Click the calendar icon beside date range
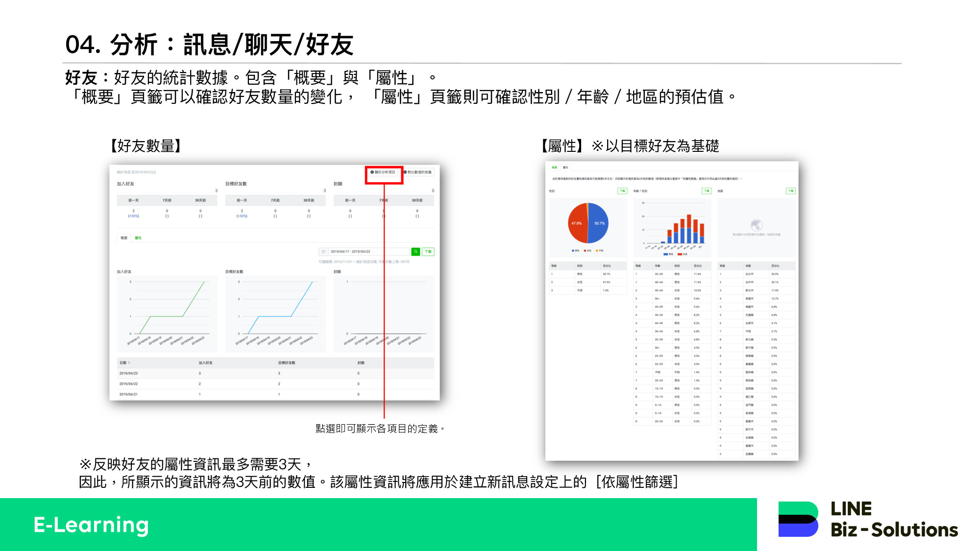 (x=323, y=251)
